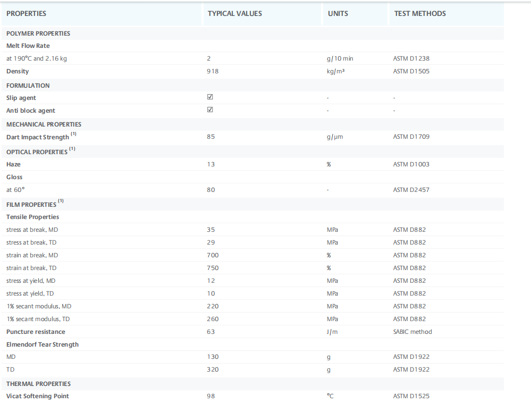
Task: Toggle the Slip agent checkbox
Action: coord(210,97)
